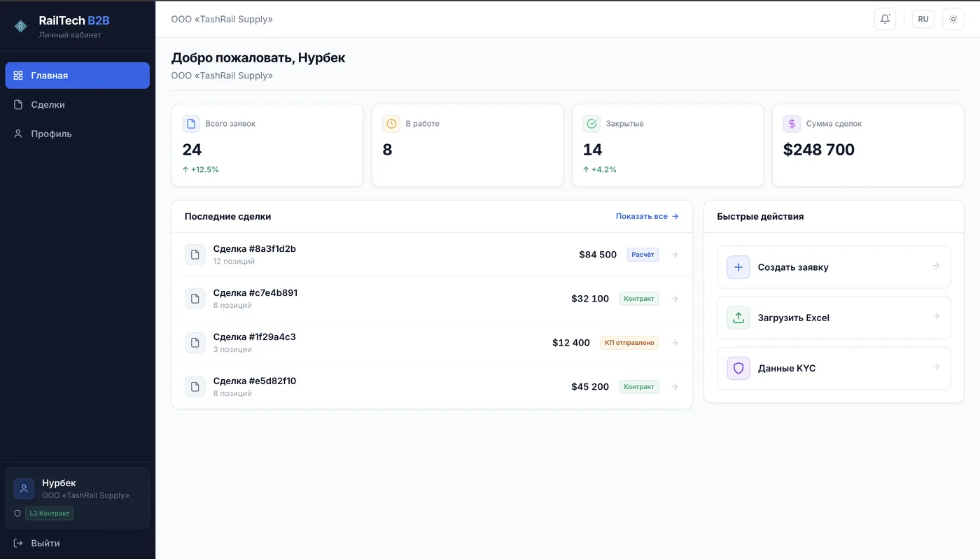Click the RailTech diamond logo
The image size is (980, 559).
point(20,25)
